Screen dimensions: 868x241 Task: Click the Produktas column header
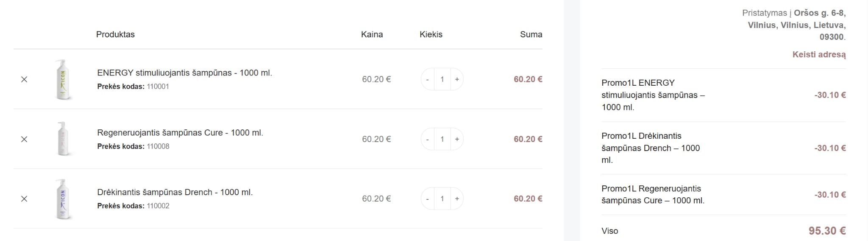[x=115, y=34]
